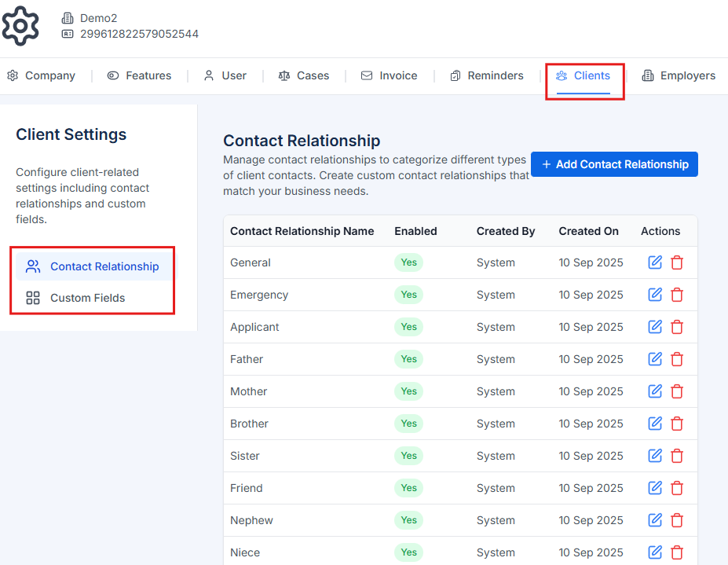The height and width of the screenshot is (565, 728).
Task: Click the Yes badge in Niece row
Action: pyautogui.click(x=408, y=552)
